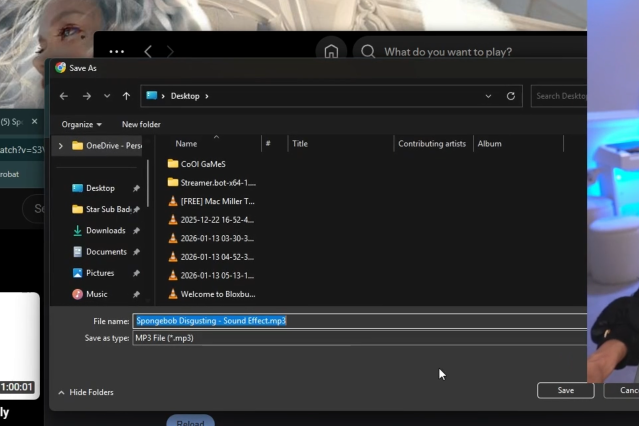639x426 pixels.
Task: Click the pin icon next to Desktop
Action: [136, 188]
